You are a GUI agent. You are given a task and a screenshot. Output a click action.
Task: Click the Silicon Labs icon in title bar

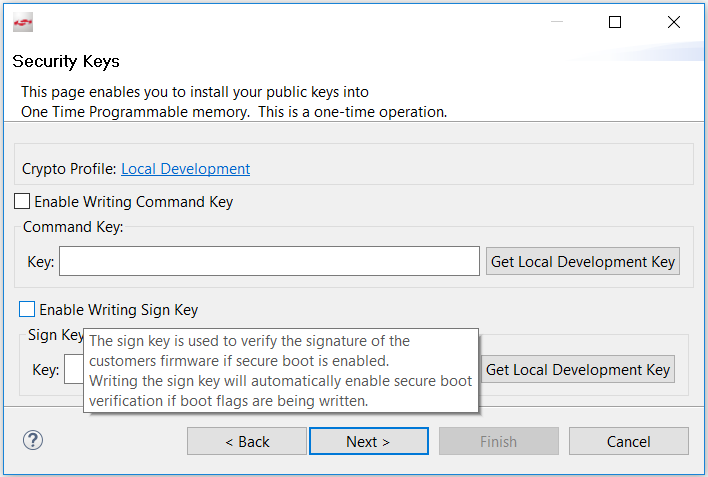coord(23,22)
